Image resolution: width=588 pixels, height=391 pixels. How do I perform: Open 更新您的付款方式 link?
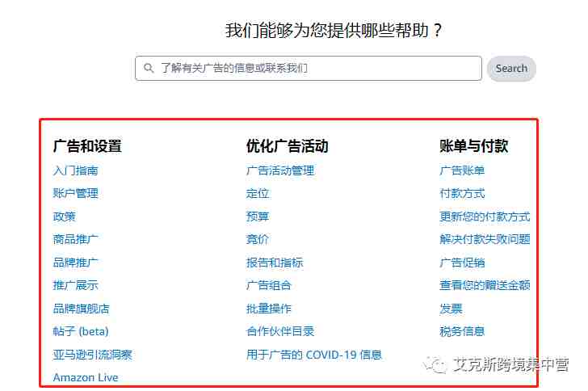(485, 217)
